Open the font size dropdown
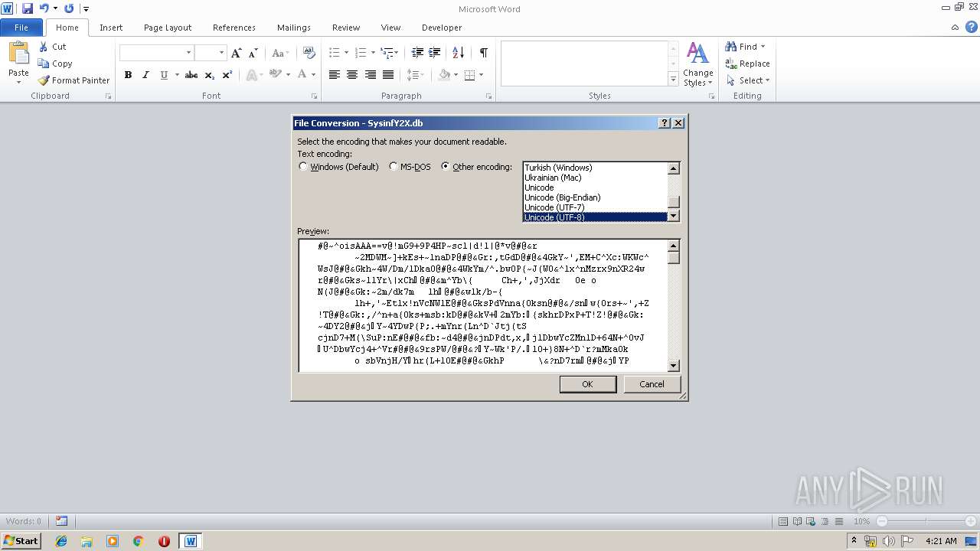This screenshot has width=980, height=551. 221,53
